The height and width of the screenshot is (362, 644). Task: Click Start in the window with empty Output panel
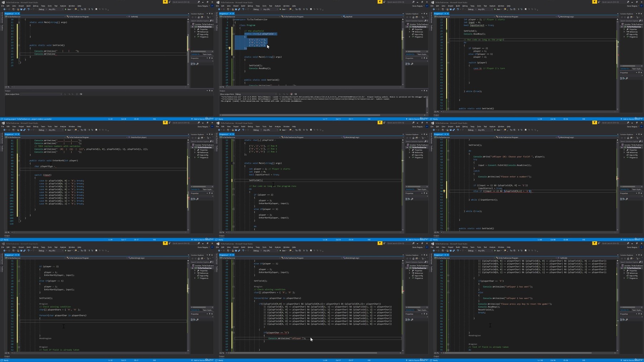(68, 9)
